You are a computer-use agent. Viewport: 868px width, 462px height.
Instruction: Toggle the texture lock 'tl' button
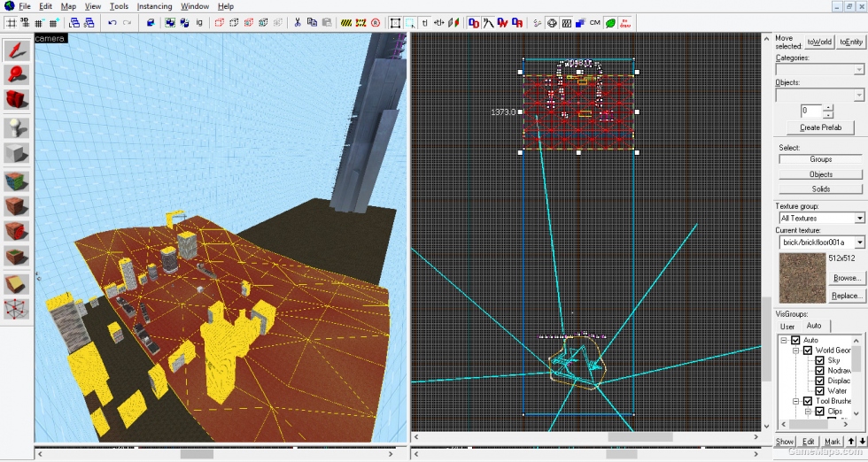(x=424, y=23)
